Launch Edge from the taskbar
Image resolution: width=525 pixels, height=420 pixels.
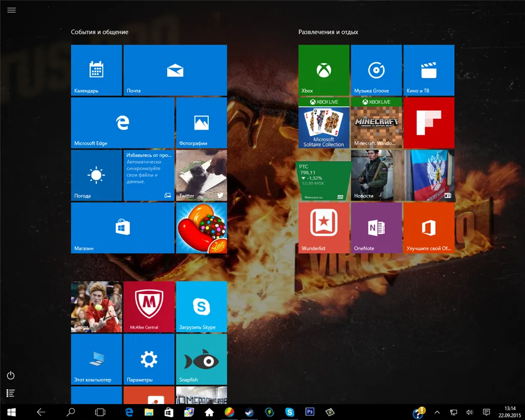(129, 412)
